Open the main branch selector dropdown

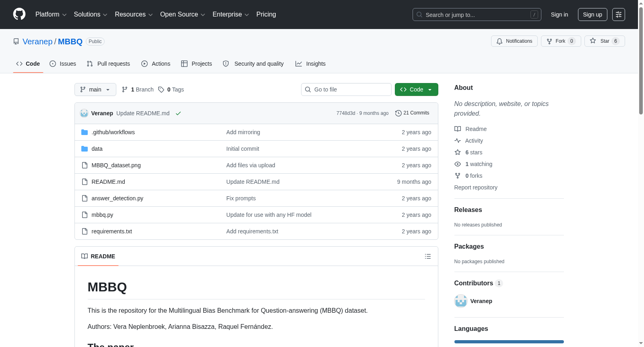[x=95, y=89]
